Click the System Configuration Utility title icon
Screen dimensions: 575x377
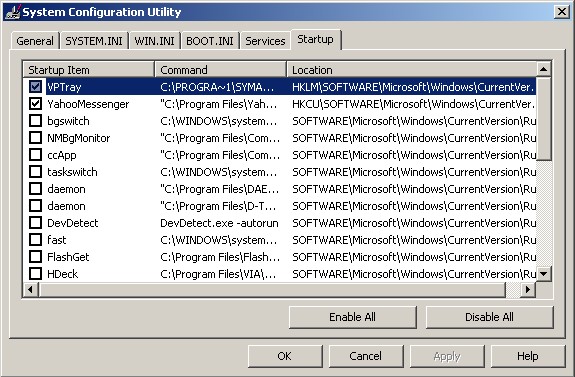12,12
